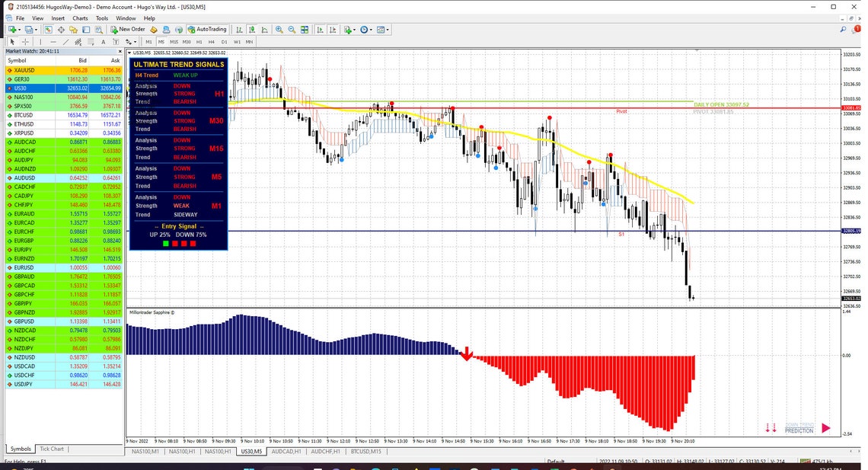Screen dimensions: 868x470
Task: Expand the arrow objects dropdown
Action: tap(133, 42)
